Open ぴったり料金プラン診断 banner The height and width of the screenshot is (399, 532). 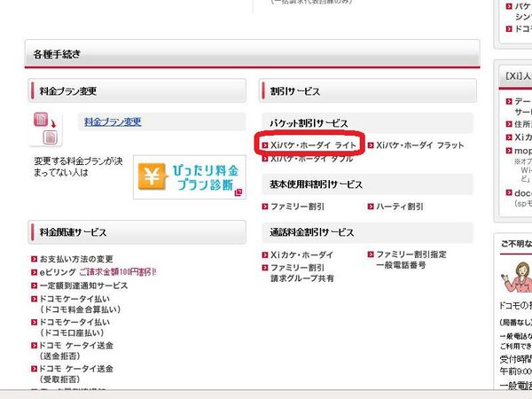pyautogui.click(x=190, y=177)
